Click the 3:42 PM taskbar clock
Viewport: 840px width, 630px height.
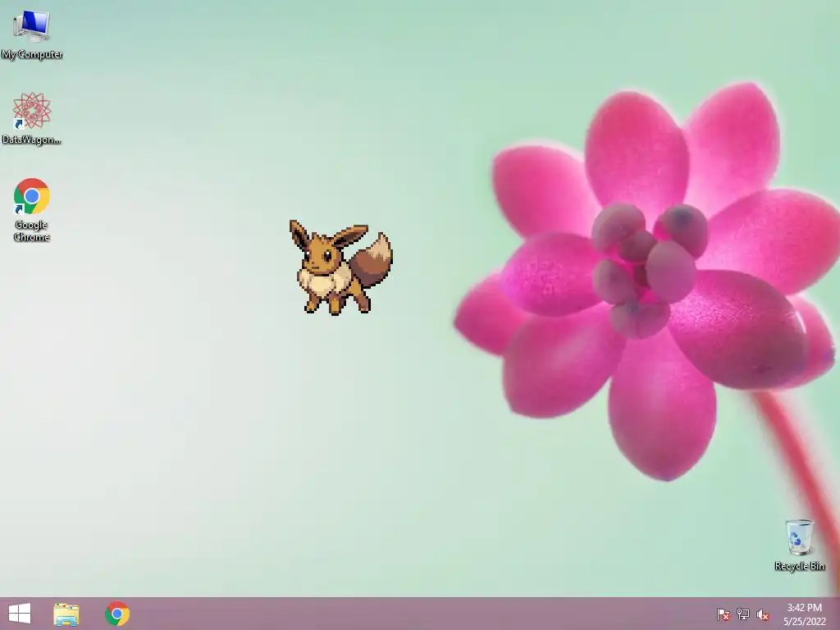pos(804,608)
